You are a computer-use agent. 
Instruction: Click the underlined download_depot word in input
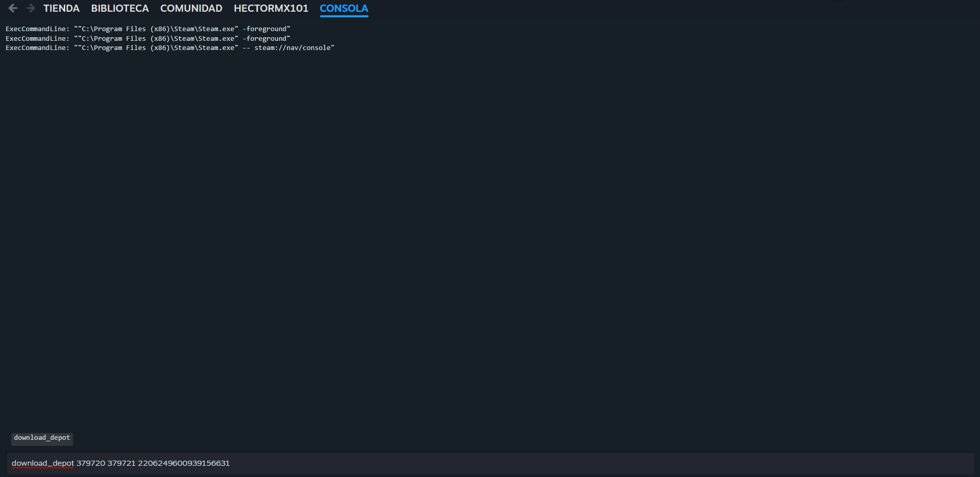tap(43, 463)
